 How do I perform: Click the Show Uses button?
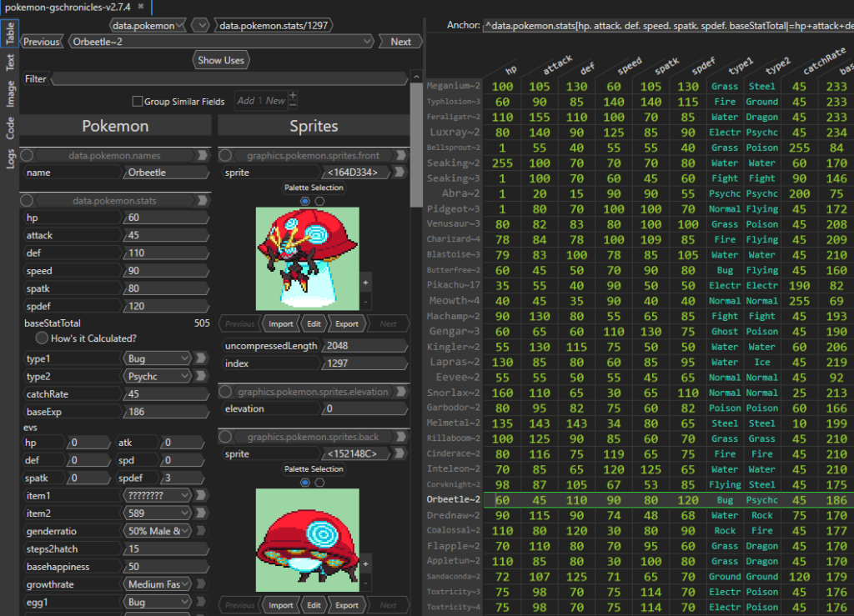tap(220, 60)
